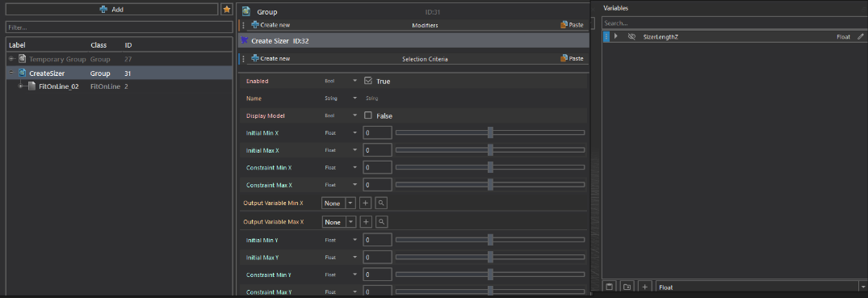868x298 pixels.
Task: Expand the Temporary Group tree node
Action: pyautogui.click(x=11, y=59)
